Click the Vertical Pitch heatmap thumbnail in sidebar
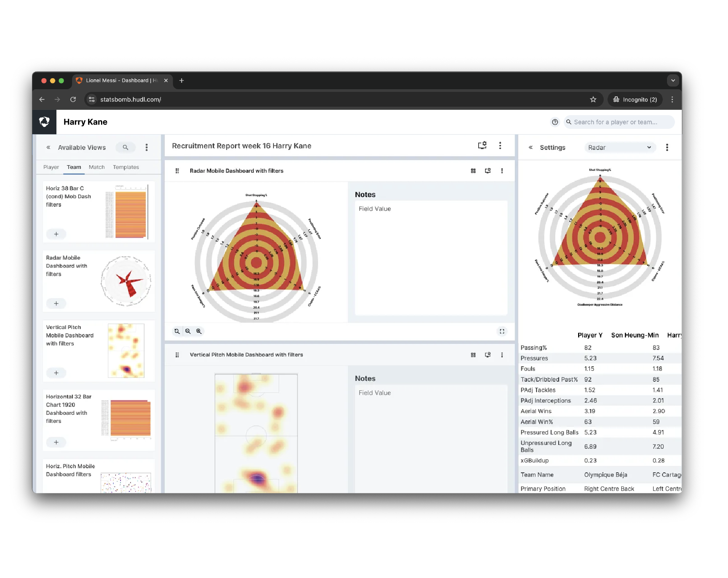Screen dimensions: 728x578 point(126,351)
